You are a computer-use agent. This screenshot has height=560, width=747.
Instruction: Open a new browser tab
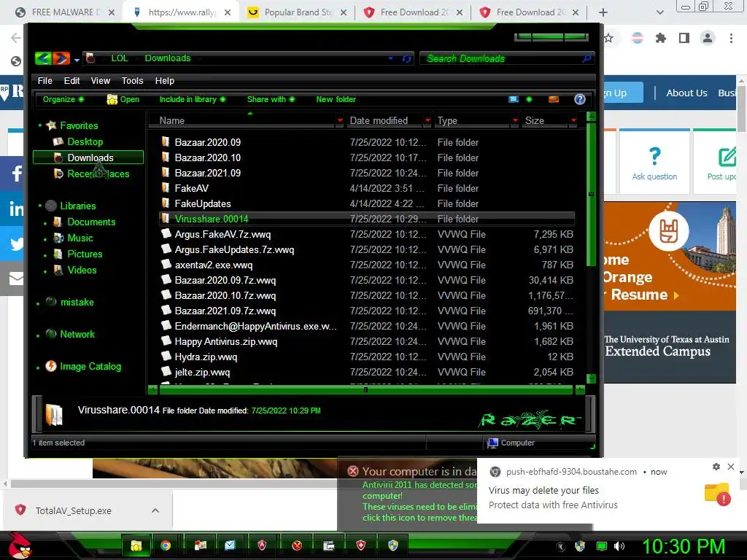point(603,12)
